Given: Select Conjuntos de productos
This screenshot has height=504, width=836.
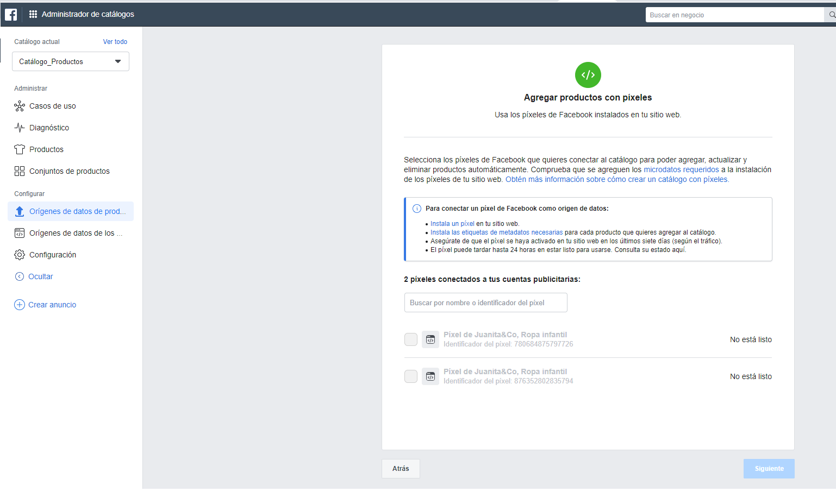Looking at the screenshot, I should point(71,171).
